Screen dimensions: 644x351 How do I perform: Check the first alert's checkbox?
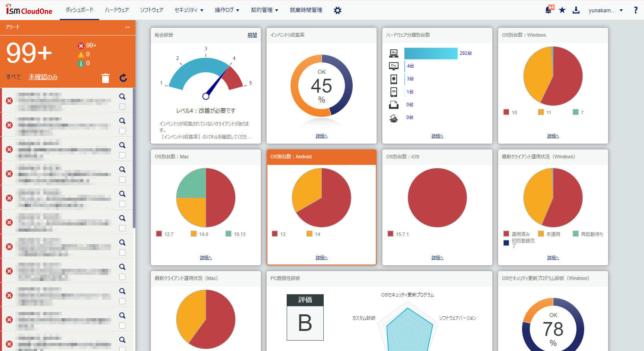click(x=122, y=107)
